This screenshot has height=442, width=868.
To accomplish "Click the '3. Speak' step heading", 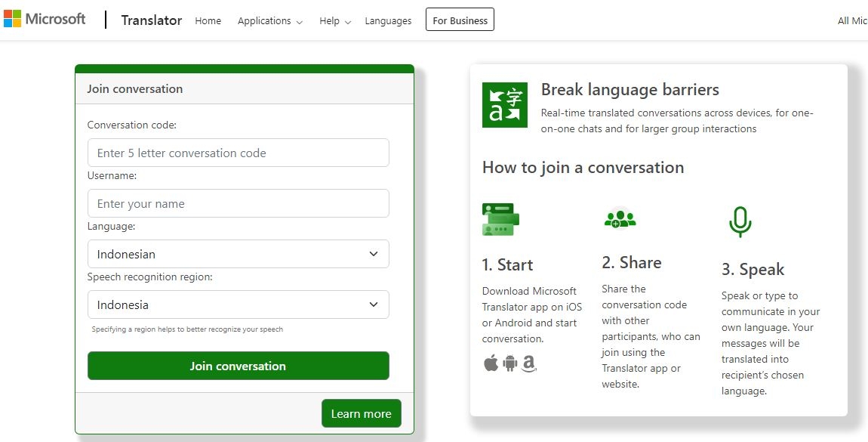I will (x=753, y=270).
